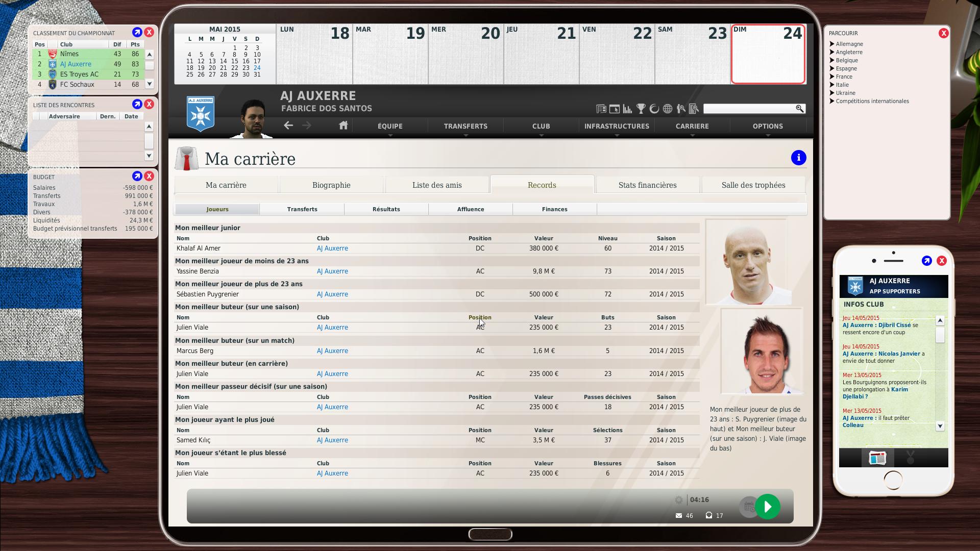Open Karim Djellabi news link on phone

pos(875,393)
